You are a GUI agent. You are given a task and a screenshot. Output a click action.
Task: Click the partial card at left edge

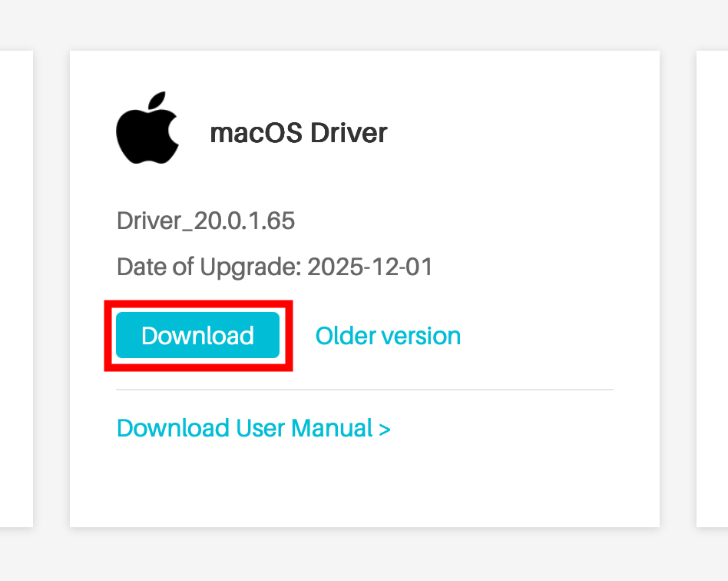point(15,288)
